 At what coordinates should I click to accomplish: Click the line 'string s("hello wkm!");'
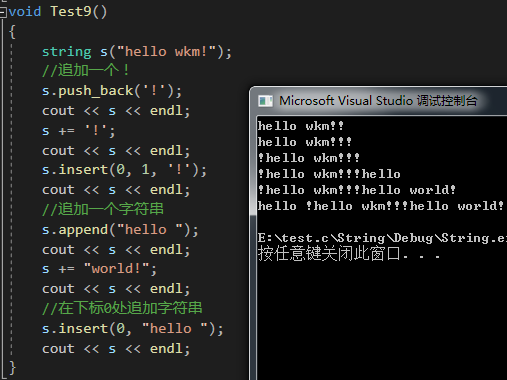(x=137, y=52)
